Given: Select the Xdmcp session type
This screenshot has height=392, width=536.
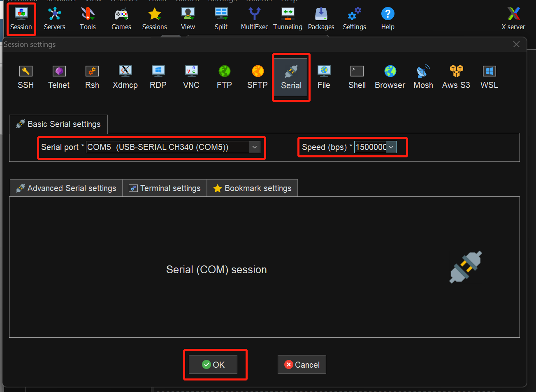Looking at the screenshot, I should (x=125, y=77).
